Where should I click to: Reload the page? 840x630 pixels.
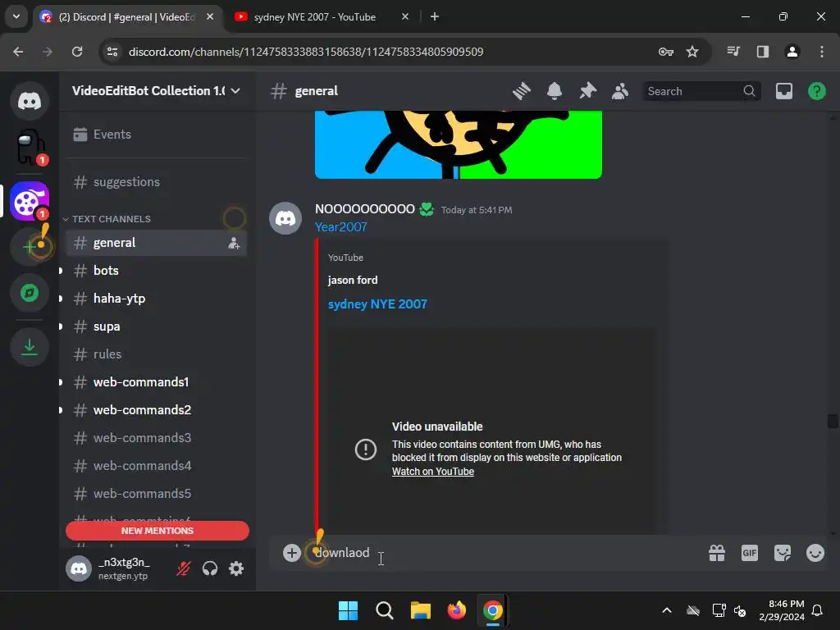click(77, 52)
